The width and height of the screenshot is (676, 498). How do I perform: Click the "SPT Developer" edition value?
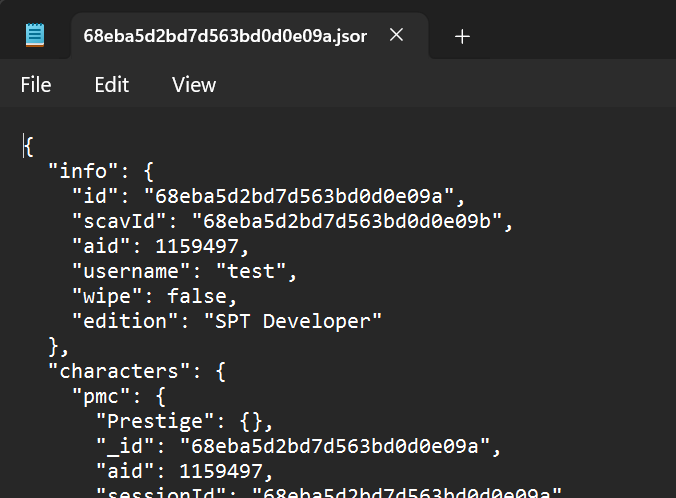[x=293, y=321]
